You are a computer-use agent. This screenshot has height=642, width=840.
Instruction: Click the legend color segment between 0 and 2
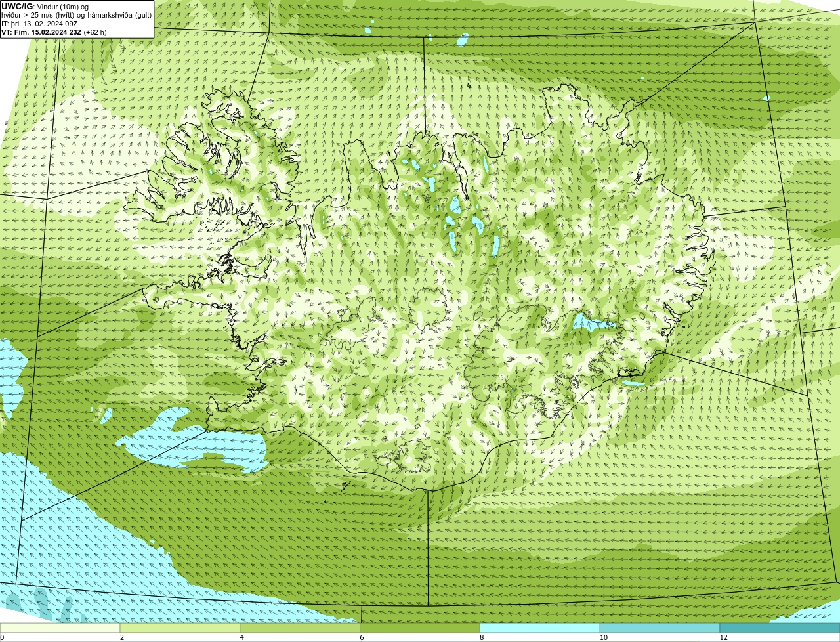(x=60, y=628)
